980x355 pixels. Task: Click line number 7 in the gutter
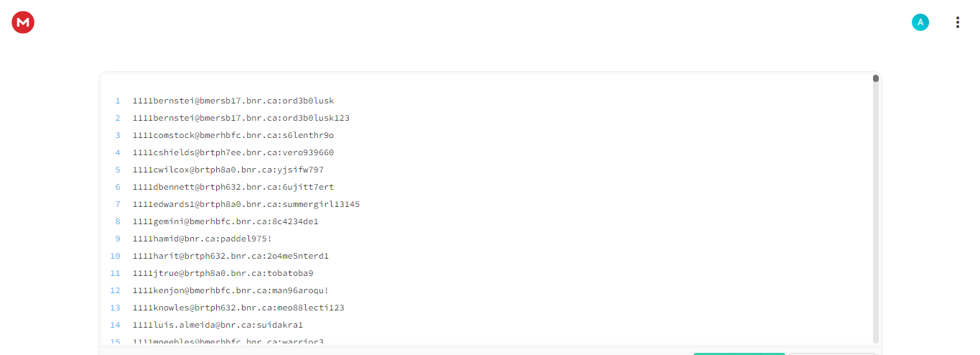click(x=118, y=204)
